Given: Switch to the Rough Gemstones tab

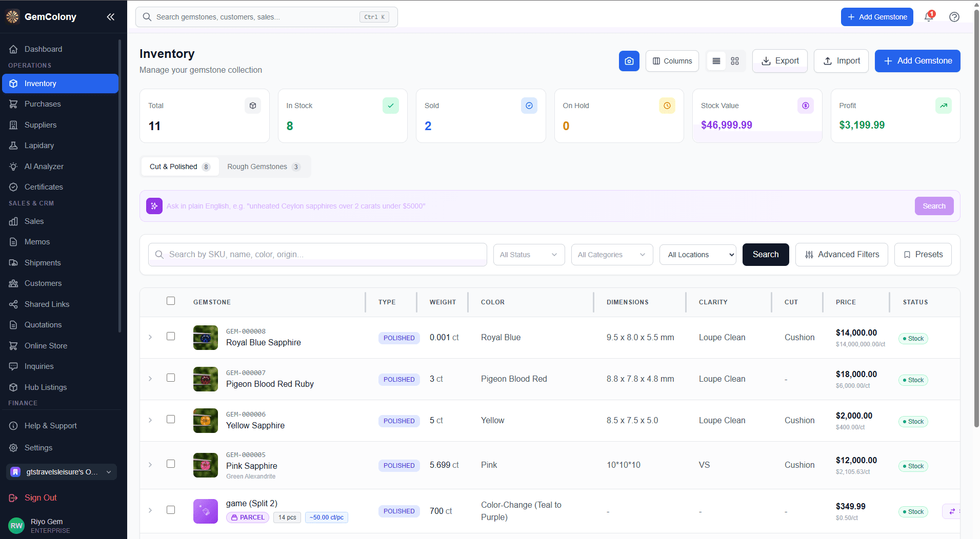Looking at the screenshot, I should (264, 167).
